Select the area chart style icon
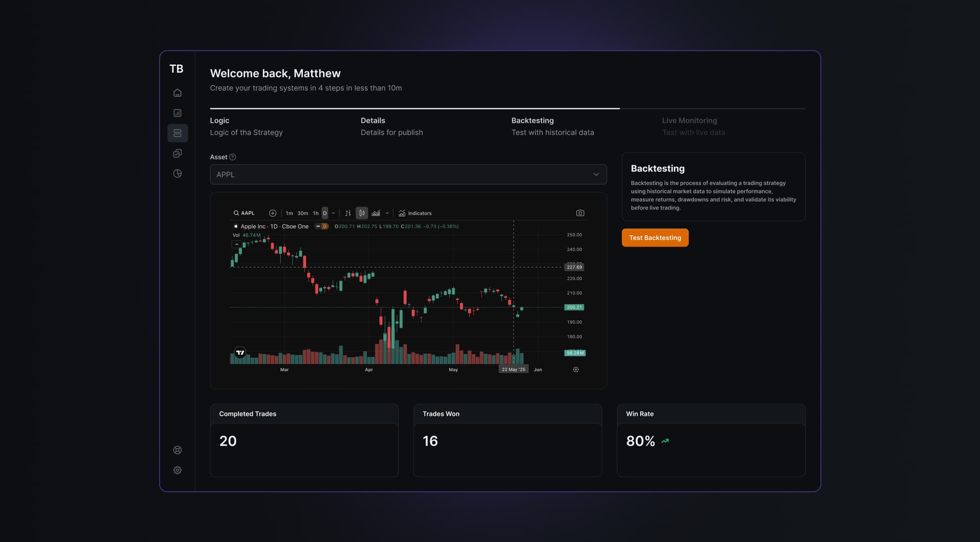Screen dimensions: 980x542 coord(376,213)
